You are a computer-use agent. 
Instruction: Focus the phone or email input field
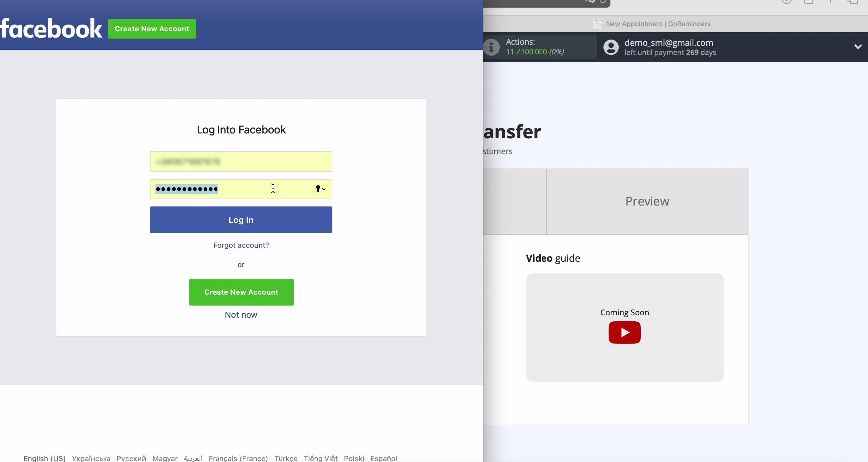[x=241, y=162]
